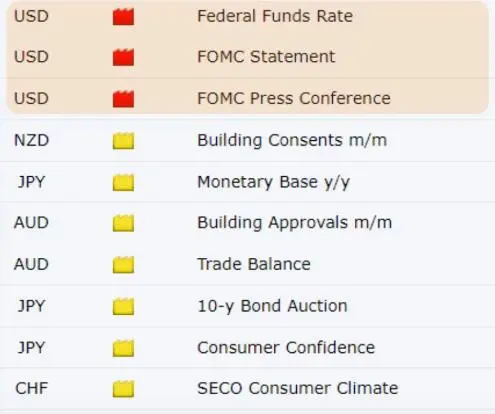
Task: Click red impact icon beside FOMC Statement
Action: (x=123, y=57)
